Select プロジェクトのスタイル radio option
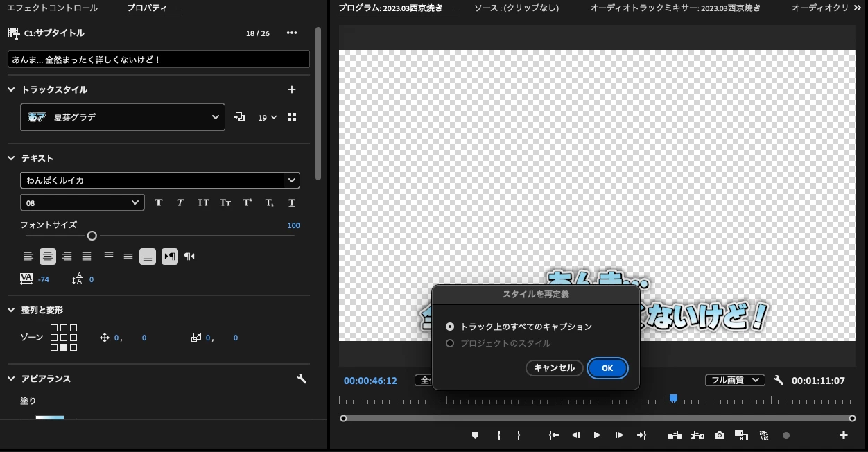Screen dimensions: 868x452 click(450, 343)
